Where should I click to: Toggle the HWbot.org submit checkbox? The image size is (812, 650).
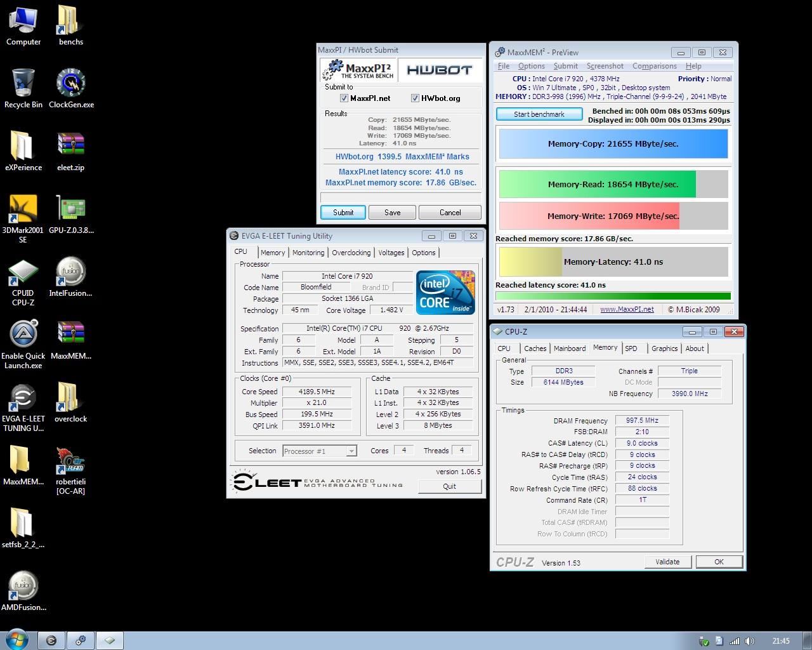pos(415,98)
